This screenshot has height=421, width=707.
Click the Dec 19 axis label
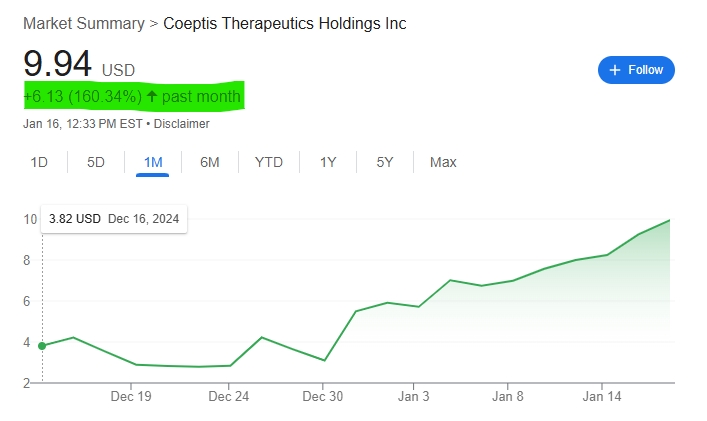[x=131, y=397]
